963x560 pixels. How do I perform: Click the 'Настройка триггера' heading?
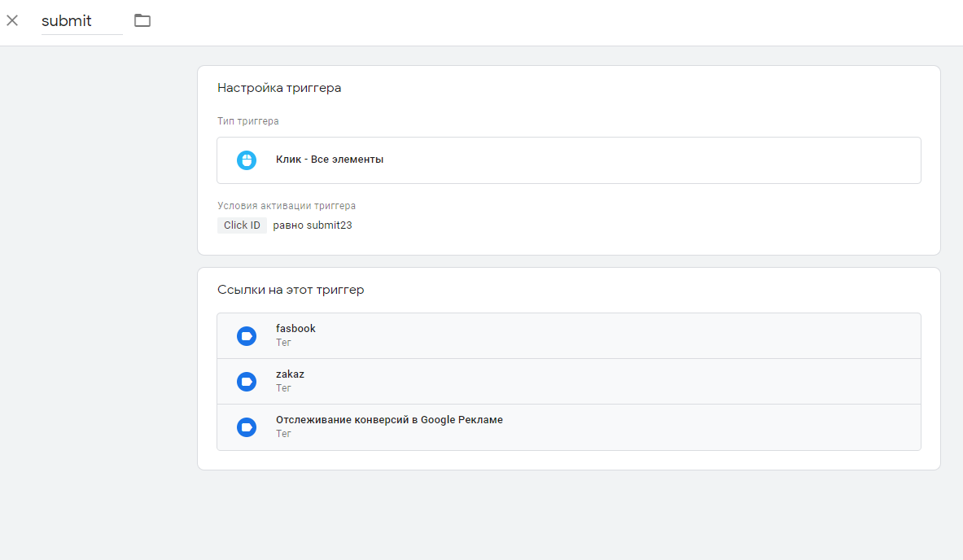pos(279,88)
